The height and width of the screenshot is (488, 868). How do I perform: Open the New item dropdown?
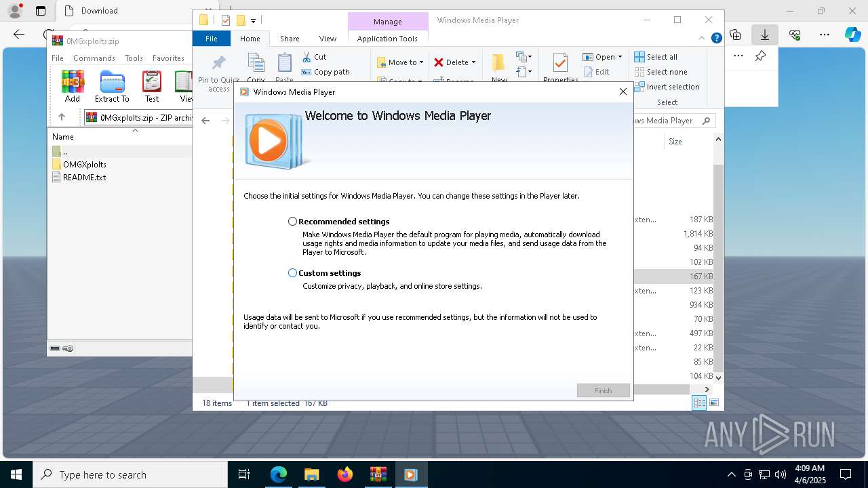point(524,57)
